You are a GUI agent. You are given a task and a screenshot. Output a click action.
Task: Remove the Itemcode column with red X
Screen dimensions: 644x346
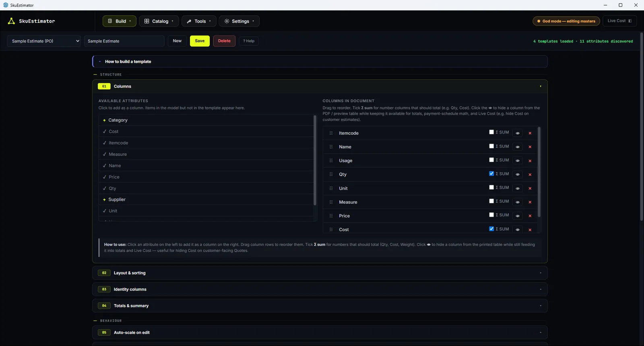coord(530,133)
